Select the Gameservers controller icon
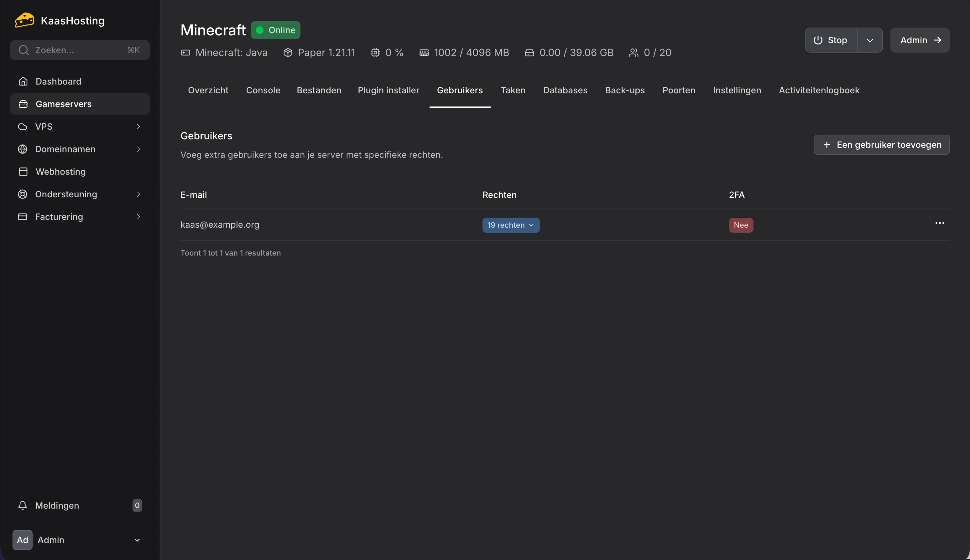970x560 pixels. click(23, 103)
